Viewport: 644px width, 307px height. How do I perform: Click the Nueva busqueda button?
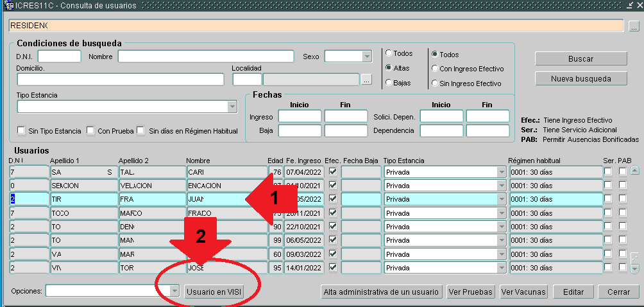(580, 78)
